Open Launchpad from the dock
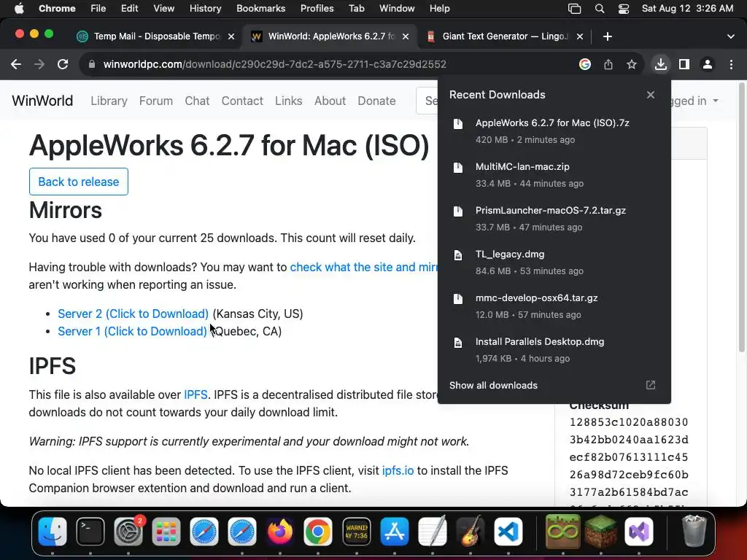The height and width of the screenshot is (560, 747). click(166, 532)
